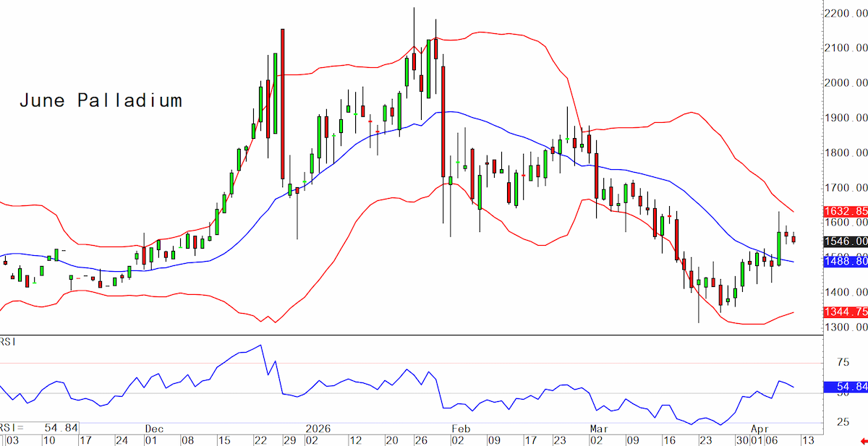Click the 1700.00 price axis label
The height and width of the screenshot is (446, 868).
click(x=846, y=188)
